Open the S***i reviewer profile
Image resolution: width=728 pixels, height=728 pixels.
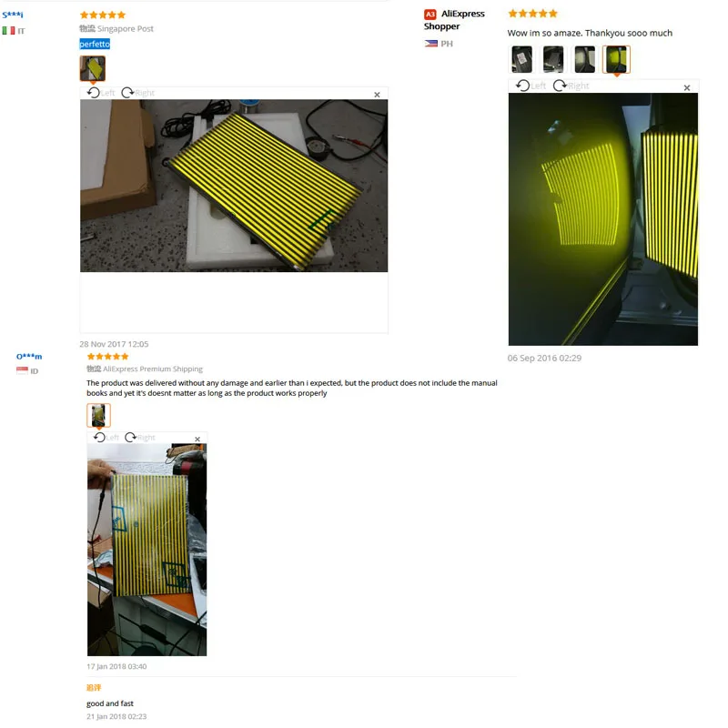pos(13,15)
